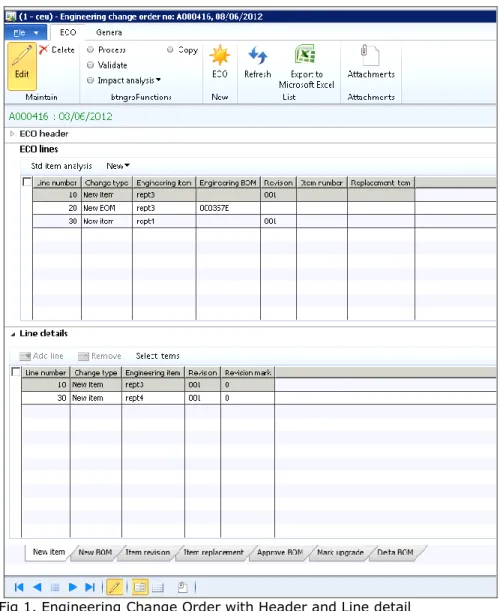500x611 pixels.
Task: Toggle edit mode pencil in the bottom bar
Action: [x=115, y=587]
